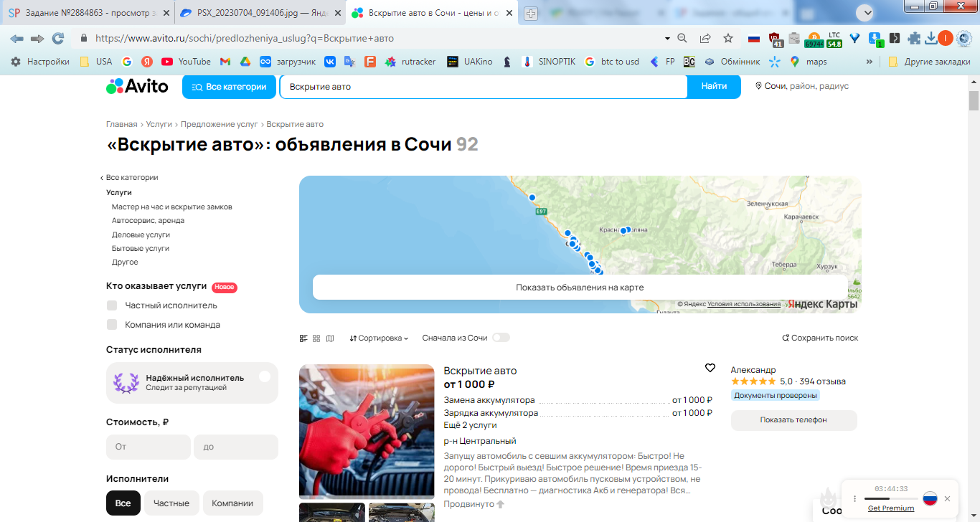Click the browser forward arrow
This screenshot has width=980, height=522.
click(x=37, y=38)
